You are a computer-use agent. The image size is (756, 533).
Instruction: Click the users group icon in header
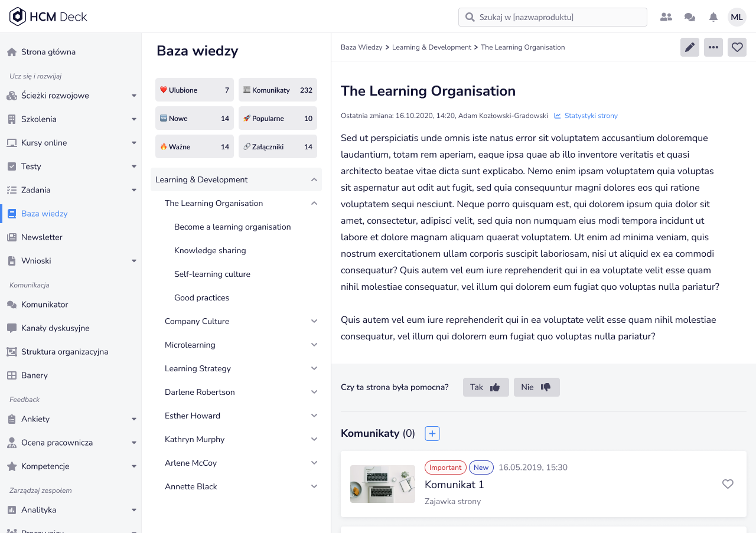[x=666, y=17]
